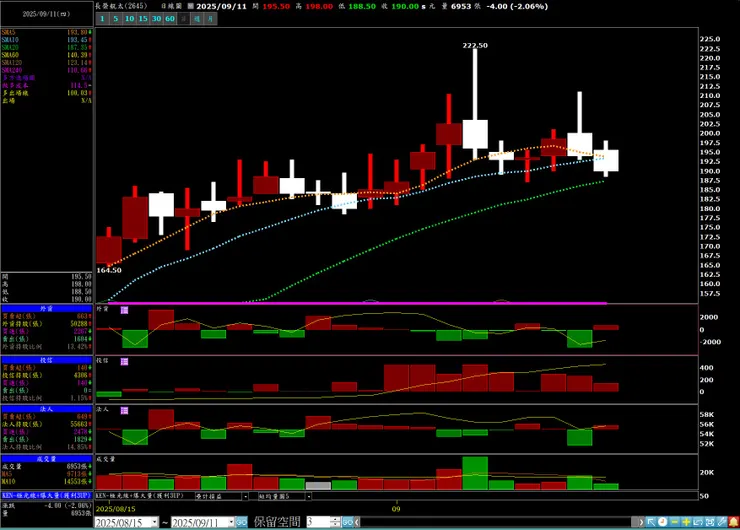The width and height of the screenshot is (740, 530).
Task: Click the KEN-極光稜+爆大量 strategy label beside 累計損益
Action: (140, 496)
